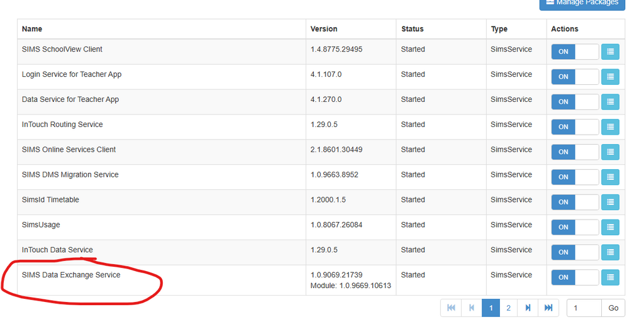
Task: Select page 2 in pagination
Action: (x=508, y=308)
